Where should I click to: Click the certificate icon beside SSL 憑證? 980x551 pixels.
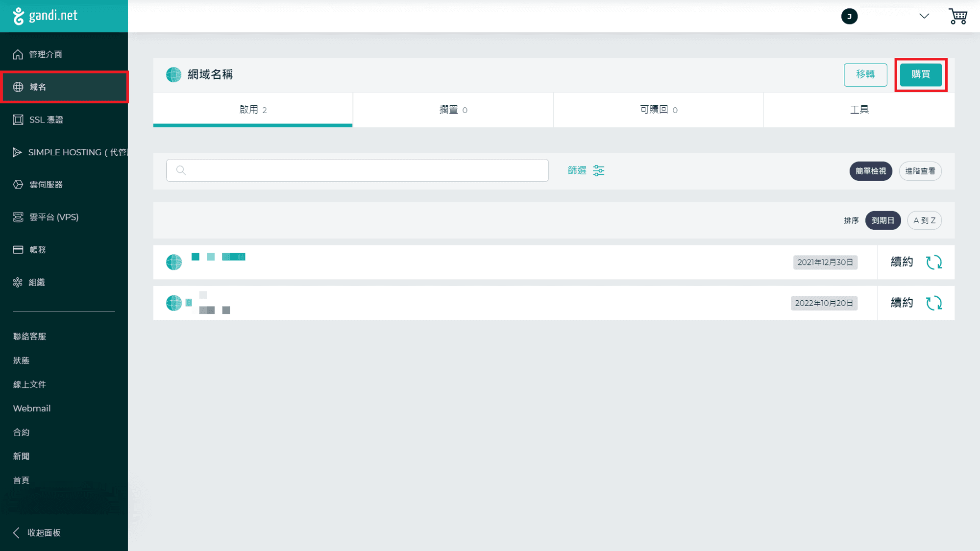(18, 120)
